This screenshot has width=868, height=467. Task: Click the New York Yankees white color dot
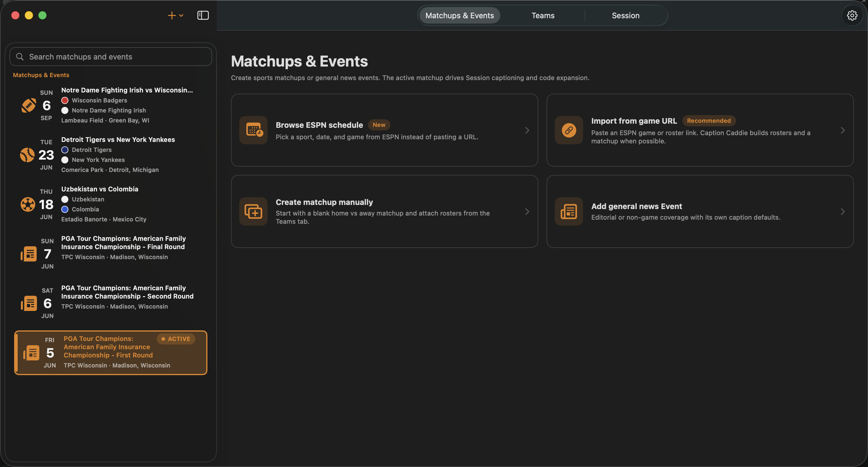click(x=65, y=160)
